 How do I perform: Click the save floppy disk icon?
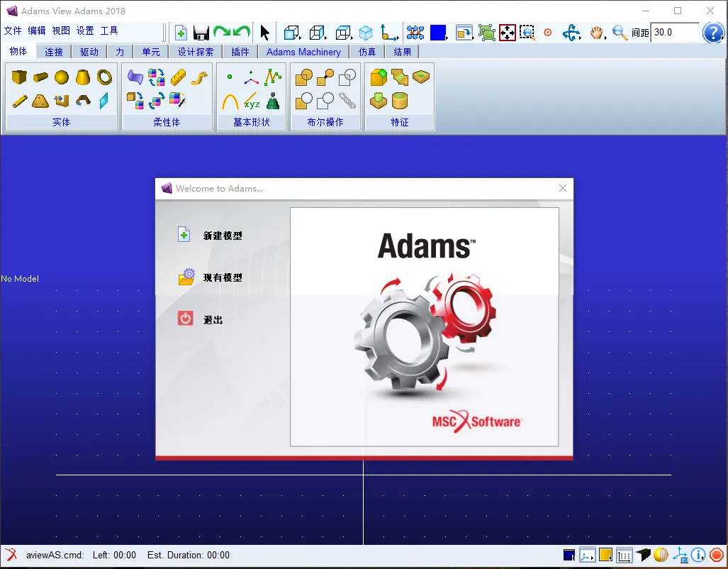pos(201,33)
